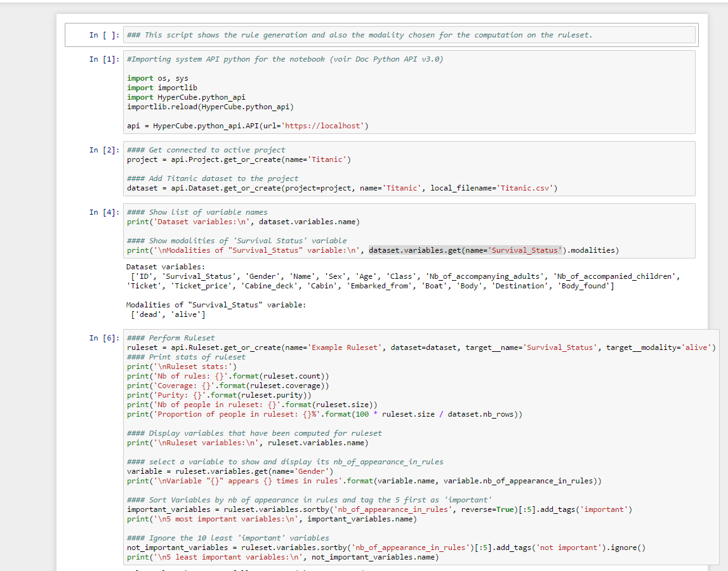Click the 'Example Ruleset' name string

(345, 347)
